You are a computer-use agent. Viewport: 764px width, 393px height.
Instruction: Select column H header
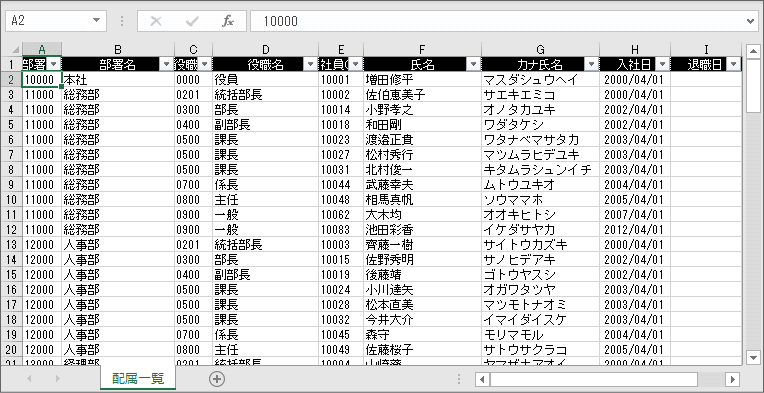coord(635,49)
